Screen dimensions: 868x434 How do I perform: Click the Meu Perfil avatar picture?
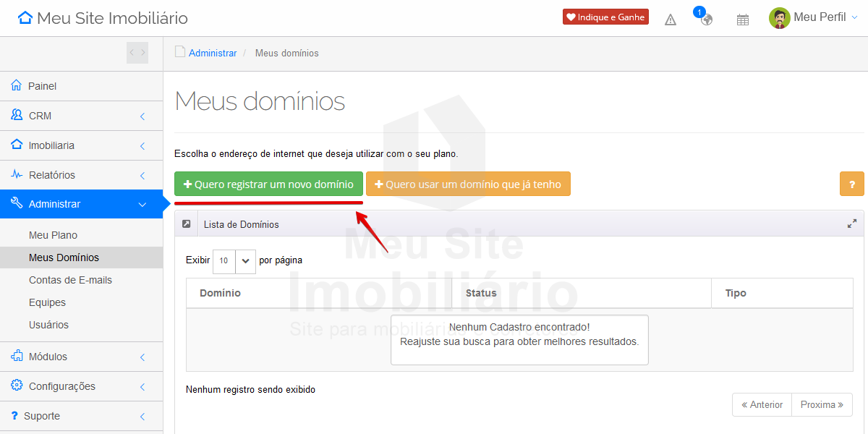(x=779, y=18)
